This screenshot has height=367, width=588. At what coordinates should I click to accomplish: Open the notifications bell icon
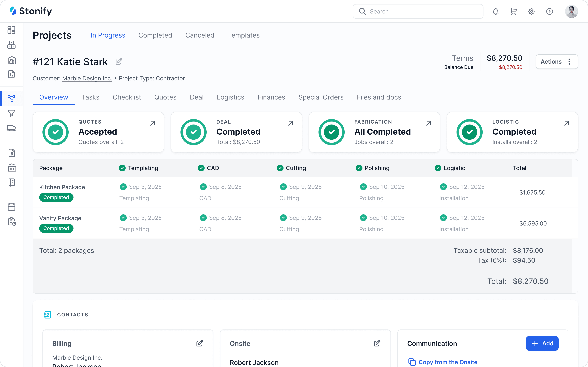496,11
